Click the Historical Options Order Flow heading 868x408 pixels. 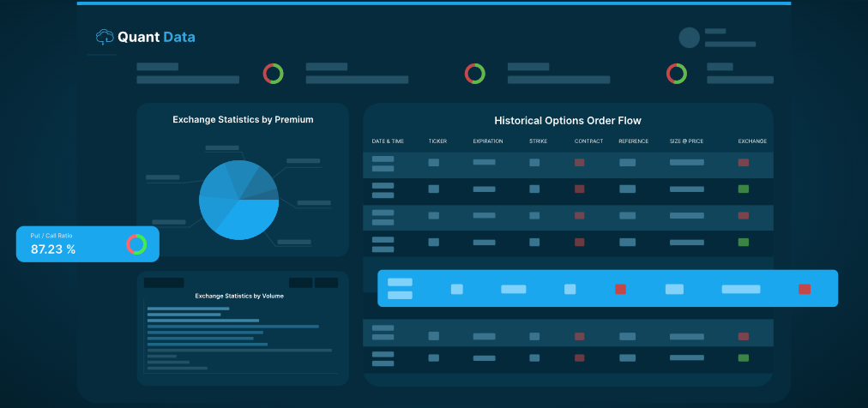(568, 121)
